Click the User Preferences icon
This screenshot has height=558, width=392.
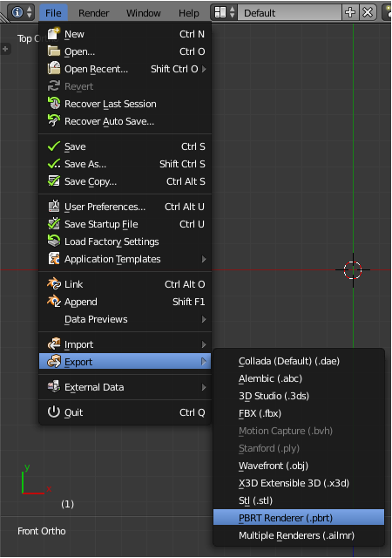pos(54,206)
